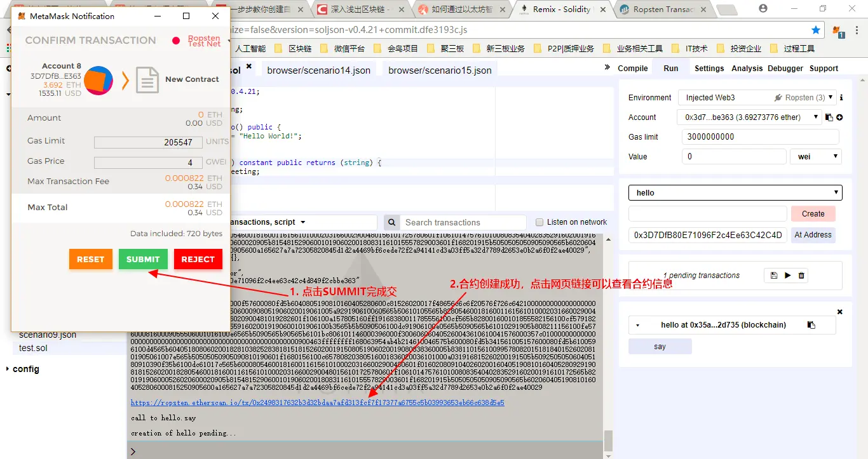Add a new account with plus icon
868x459 pixels.
tap(839, 117)
